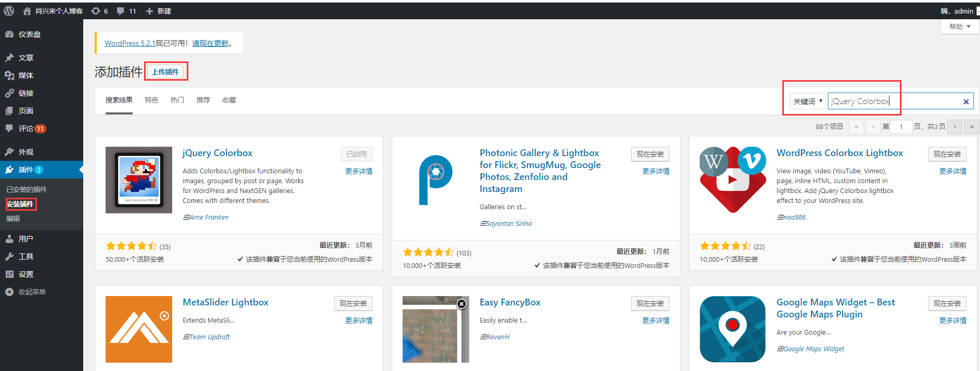Click the 新建 plus button
The height and width of the screenshot is (371, 980).
[x=159, y=11]
